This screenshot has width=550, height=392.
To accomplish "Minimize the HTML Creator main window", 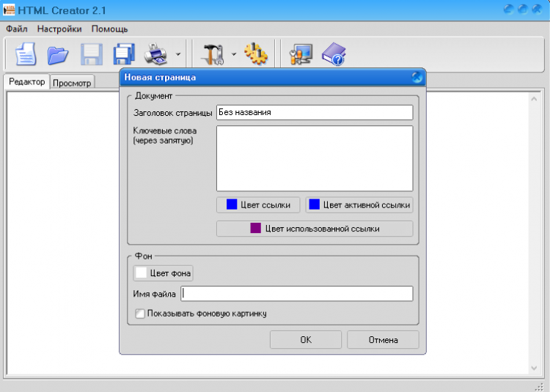I will point(508,9).
